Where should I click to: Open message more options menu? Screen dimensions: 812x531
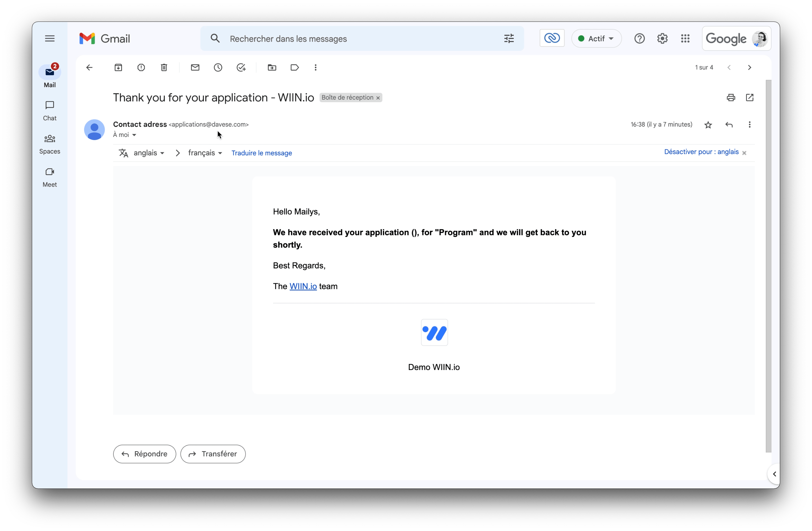[x=749, y=125]
